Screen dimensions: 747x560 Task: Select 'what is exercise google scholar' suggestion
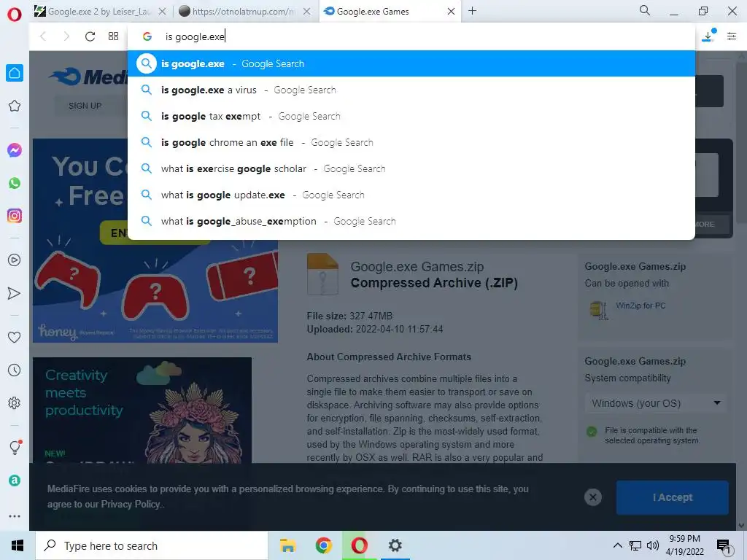(411, 168)
